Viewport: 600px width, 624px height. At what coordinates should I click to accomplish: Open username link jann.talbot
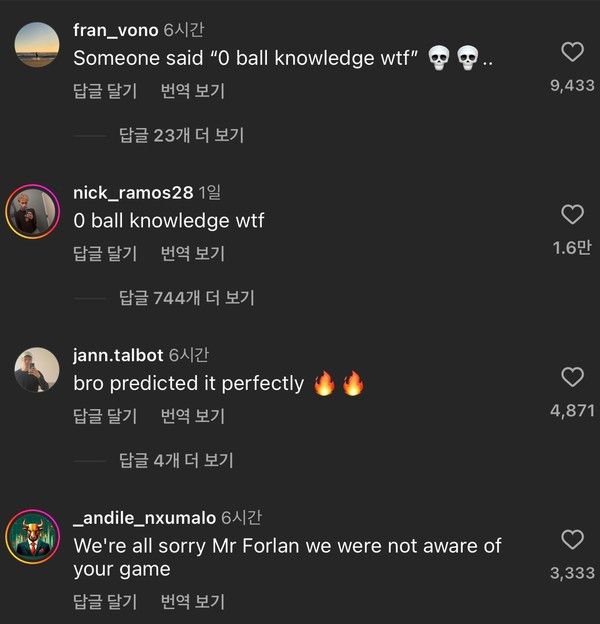(x=119, y=355)
